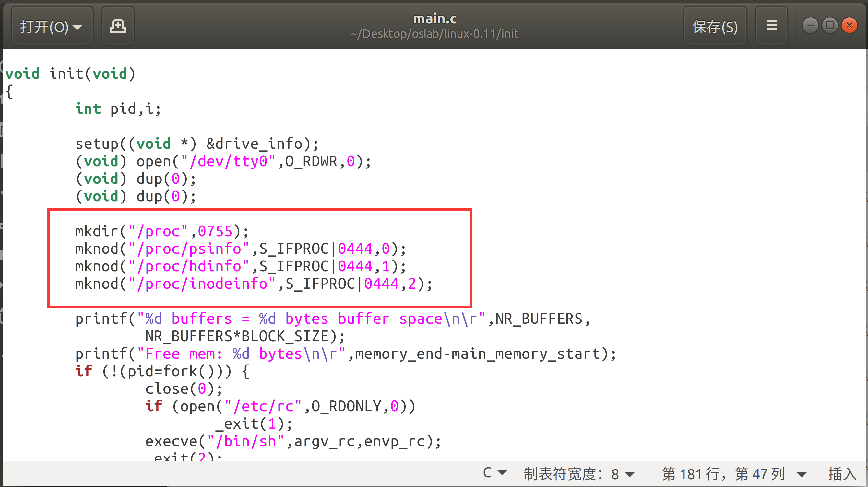Open the 打开(O) file menu button
This screenshot has height=487, width=868.
52,26
